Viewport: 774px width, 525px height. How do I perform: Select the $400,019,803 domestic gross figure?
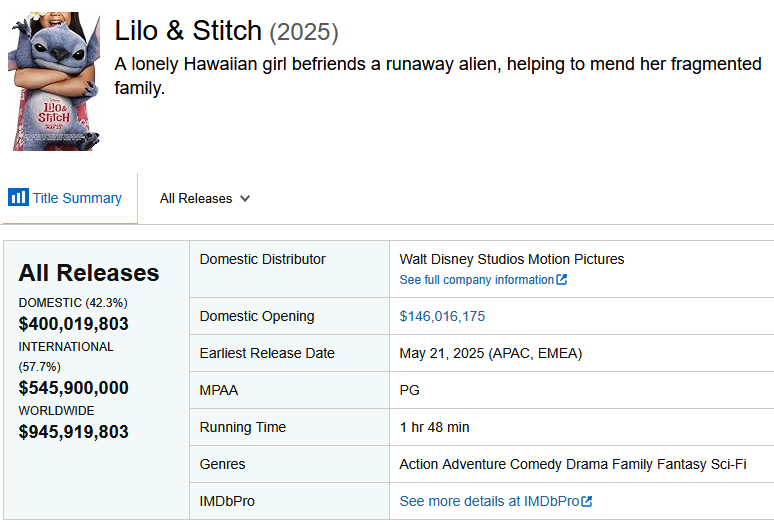tap(74, 324)
